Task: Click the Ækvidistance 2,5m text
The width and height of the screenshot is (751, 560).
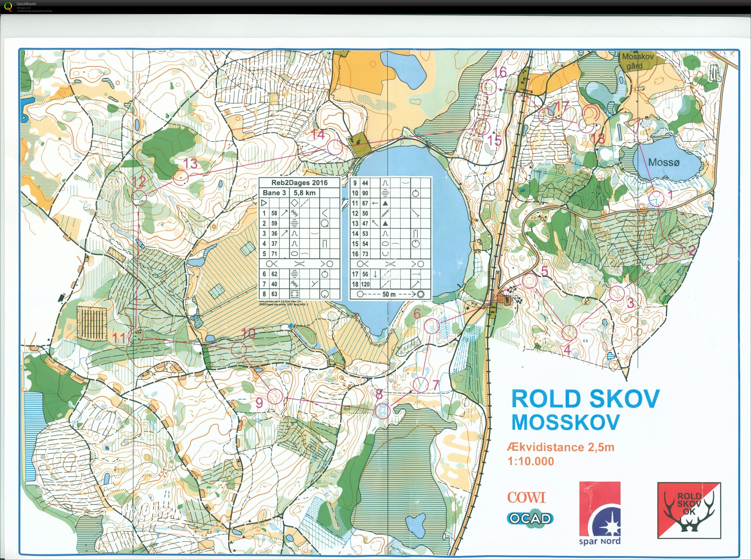Action: point(561,447)
